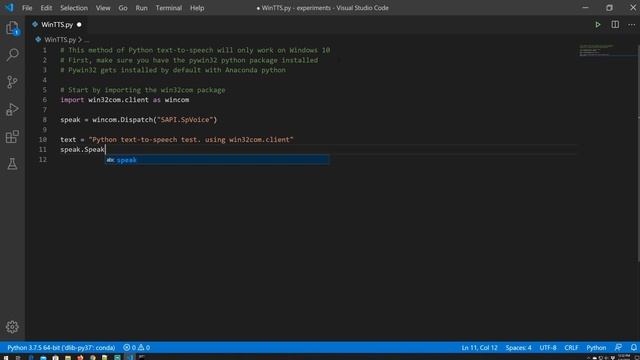Open the Terminal menu
The image size is (640, 360).
pyautogui.click(x=169, y=8)
